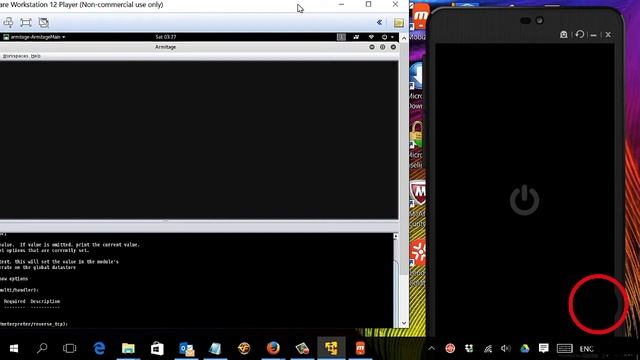Screen dimensions: 640x360
Task: Launch Firefox from taskbar
Action: 273,348
